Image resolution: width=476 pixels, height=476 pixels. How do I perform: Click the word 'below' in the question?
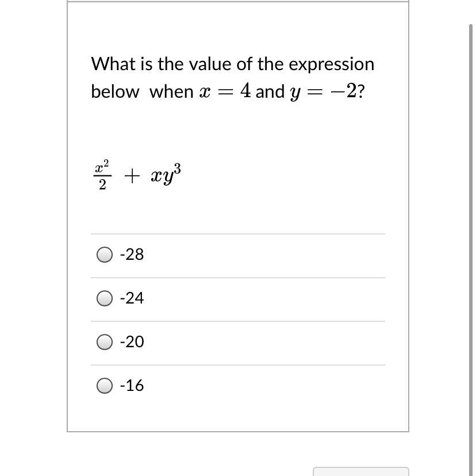point(115,91)
